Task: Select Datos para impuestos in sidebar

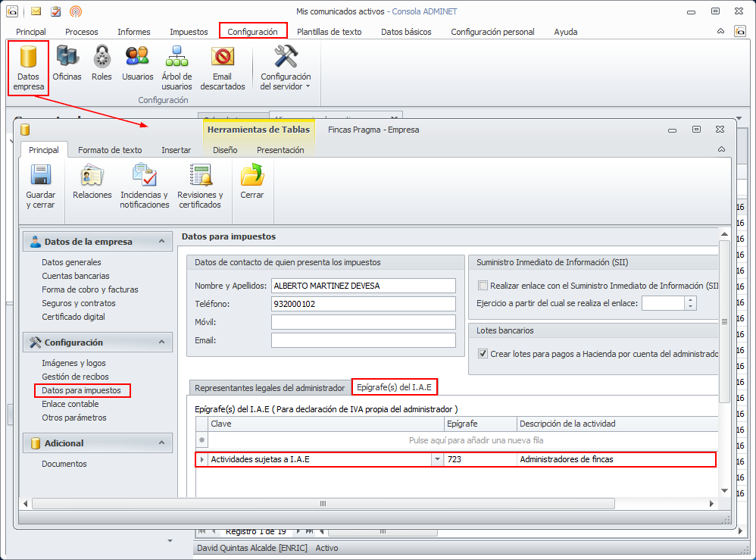Action: 82,390
